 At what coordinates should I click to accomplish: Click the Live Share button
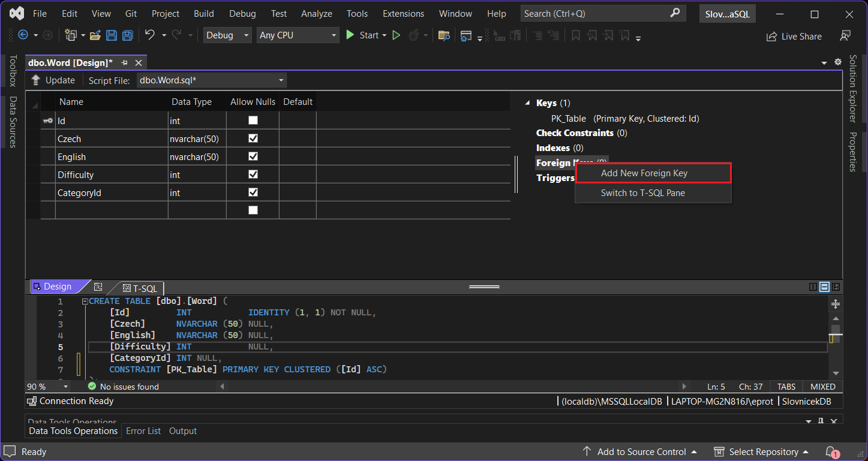[794, 37]
